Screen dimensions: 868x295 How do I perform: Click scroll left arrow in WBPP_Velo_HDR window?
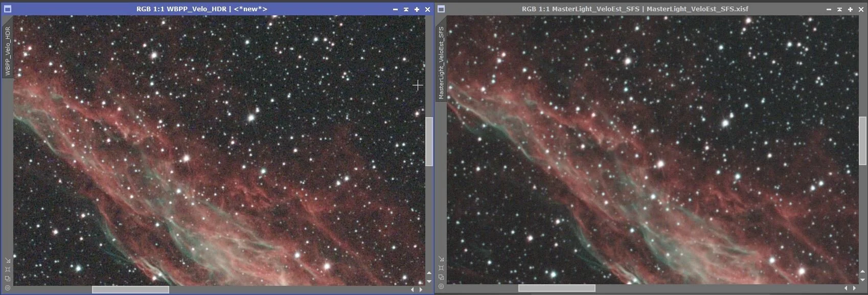pos(413,290)
